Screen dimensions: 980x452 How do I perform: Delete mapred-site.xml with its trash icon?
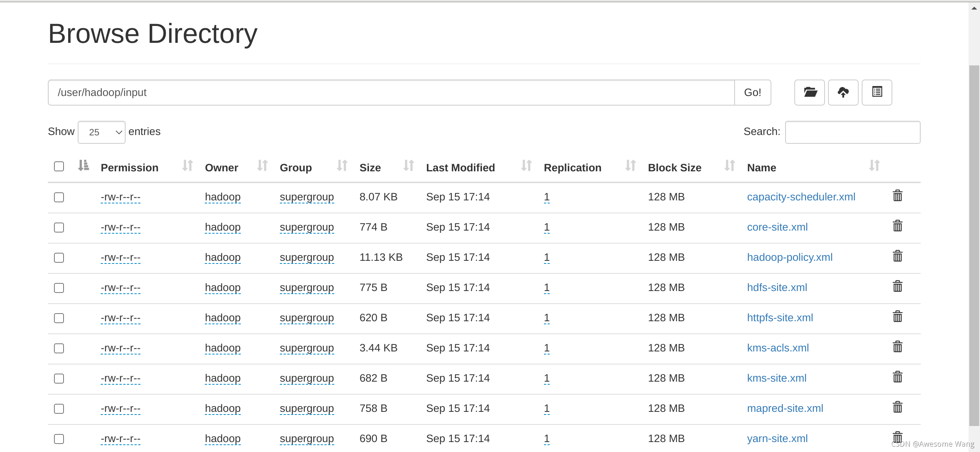point(897,407)
